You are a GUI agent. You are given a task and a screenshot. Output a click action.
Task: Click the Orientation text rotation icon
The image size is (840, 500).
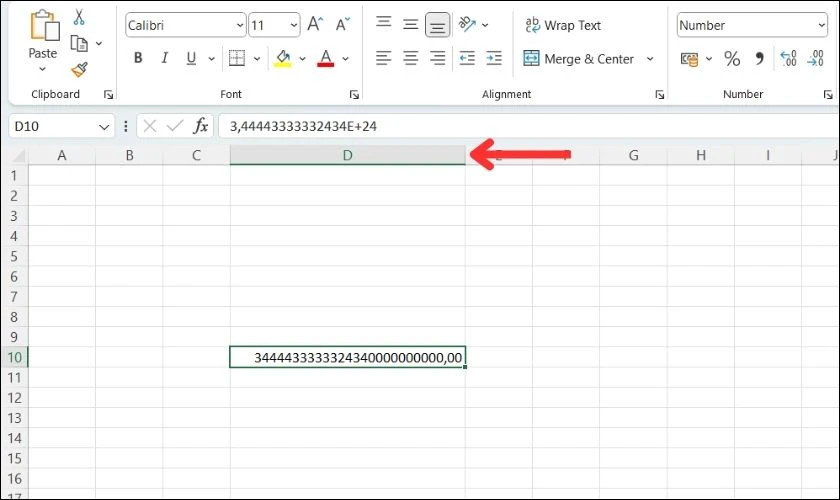(x=468, y=24)
